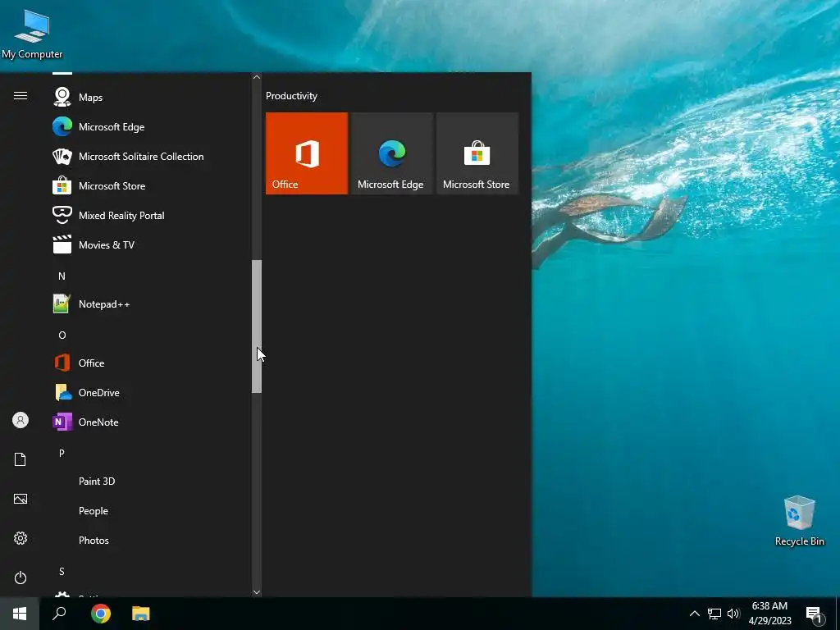
Task: Open Documents from the Start sidebar
Action: (x=21, y=459)
